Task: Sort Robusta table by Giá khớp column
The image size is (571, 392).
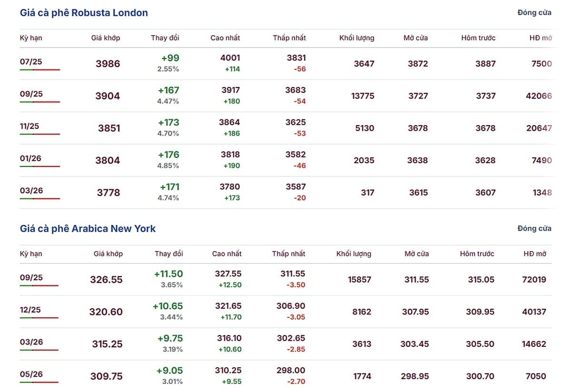Action: tap(106, 38)
